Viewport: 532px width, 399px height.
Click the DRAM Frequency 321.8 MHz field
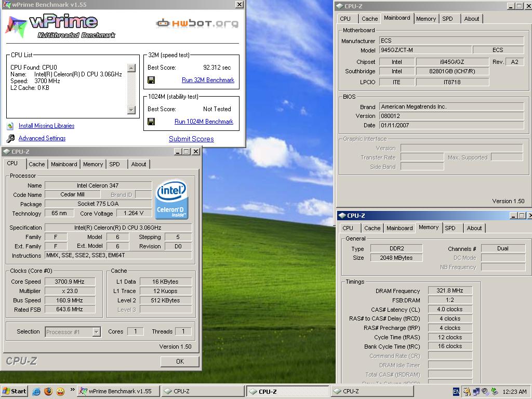tap(450, 291)
